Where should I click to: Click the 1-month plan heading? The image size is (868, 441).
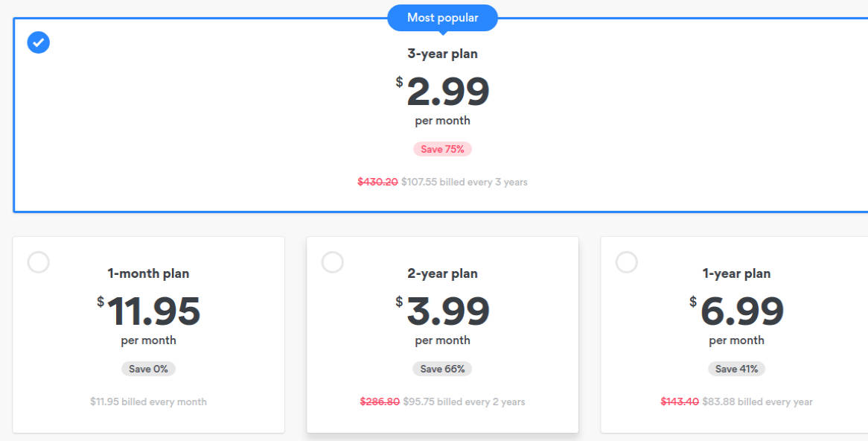point(148,273)
